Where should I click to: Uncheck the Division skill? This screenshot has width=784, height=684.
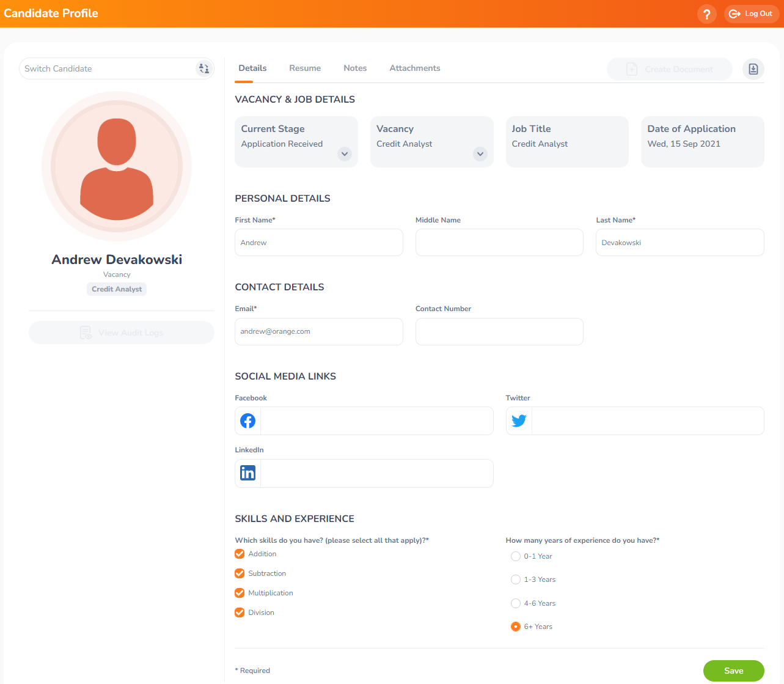[239, 612]
